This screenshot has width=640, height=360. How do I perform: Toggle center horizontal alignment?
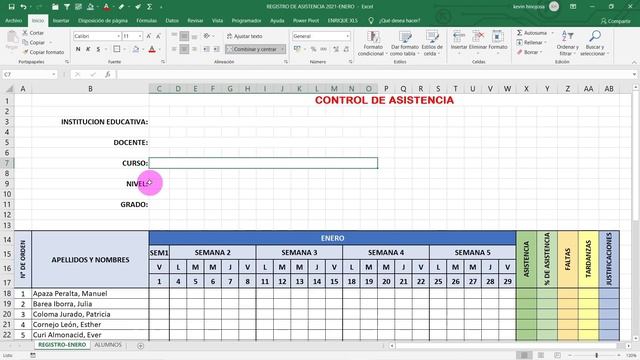click(184, 49)
